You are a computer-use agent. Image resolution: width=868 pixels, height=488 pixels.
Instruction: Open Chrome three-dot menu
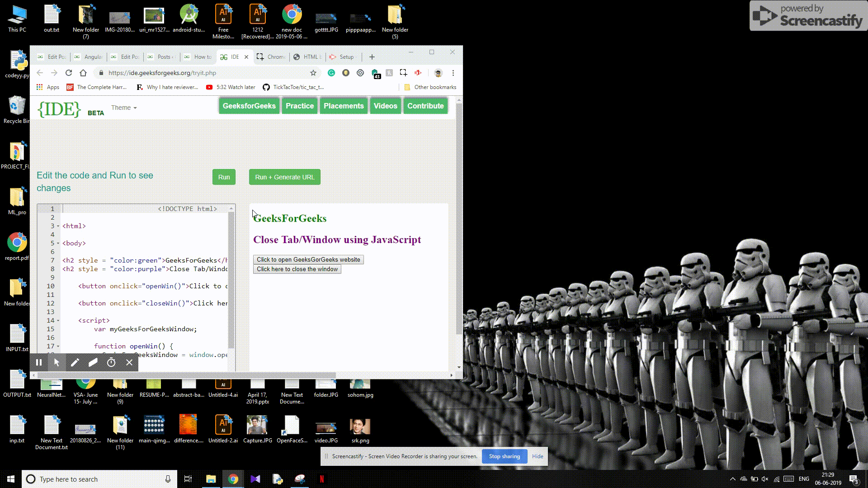coord(453,73)
